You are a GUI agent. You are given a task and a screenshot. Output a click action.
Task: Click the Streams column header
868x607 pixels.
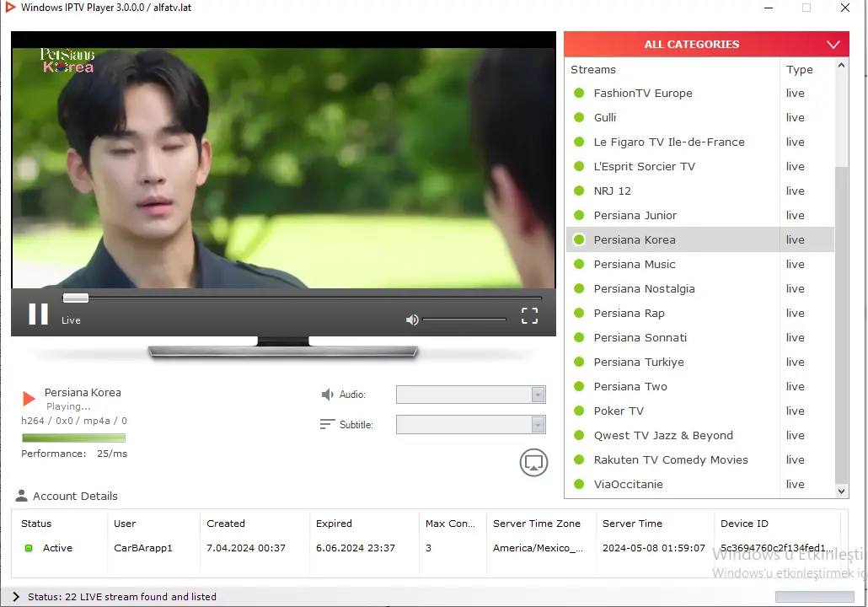tap(593, 69)
